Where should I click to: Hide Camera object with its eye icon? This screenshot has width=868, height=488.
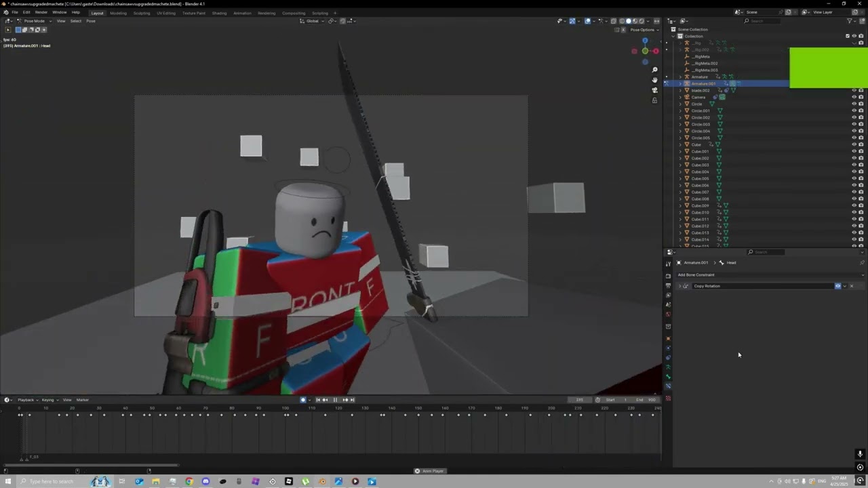tap(854, 97)
